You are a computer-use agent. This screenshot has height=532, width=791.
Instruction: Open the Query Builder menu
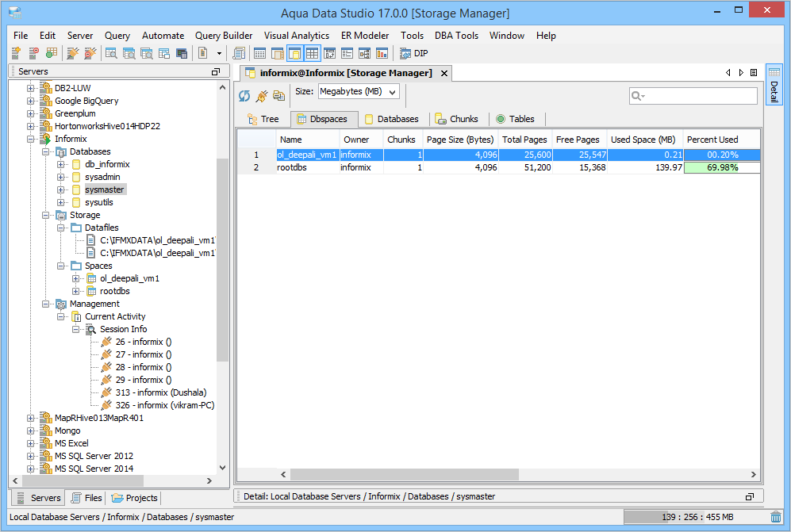[224, 36]
